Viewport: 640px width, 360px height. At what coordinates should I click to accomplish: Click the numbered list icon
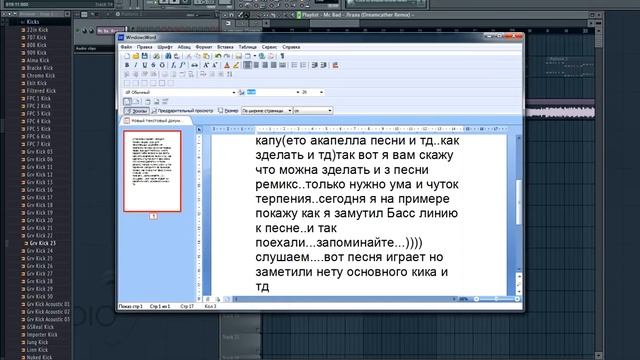[303, 65]
